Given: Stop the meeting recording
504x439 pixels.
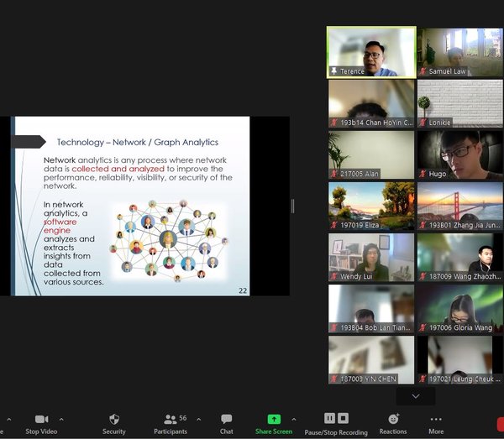Looking at the screenshot, I should pyautogui.click(x=343, y=418).
